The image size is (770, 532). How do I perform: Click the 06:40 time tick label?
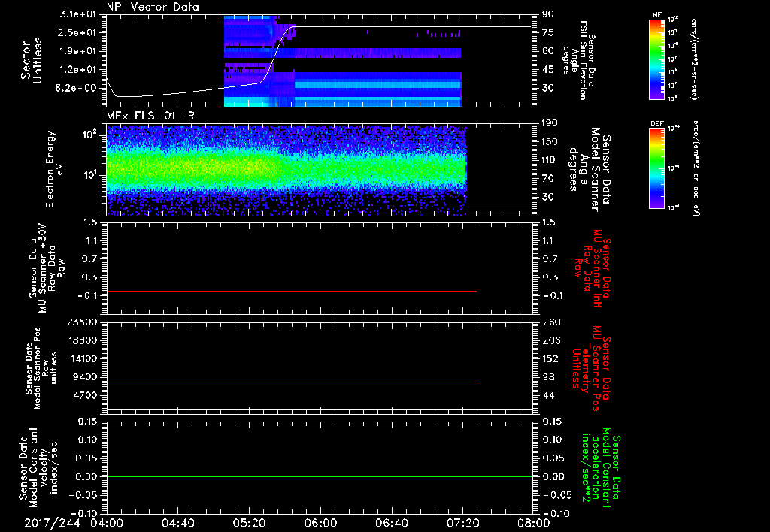click(391, 523)
